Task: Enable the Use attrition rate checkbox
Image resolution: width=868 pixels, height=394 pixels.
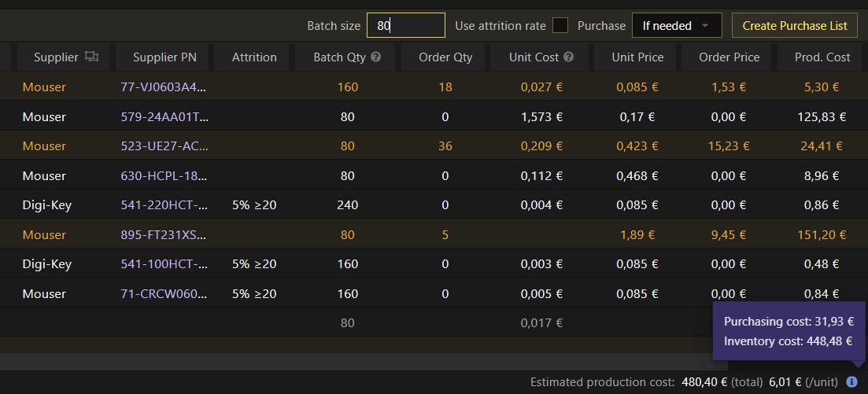Action: point(560,26)
